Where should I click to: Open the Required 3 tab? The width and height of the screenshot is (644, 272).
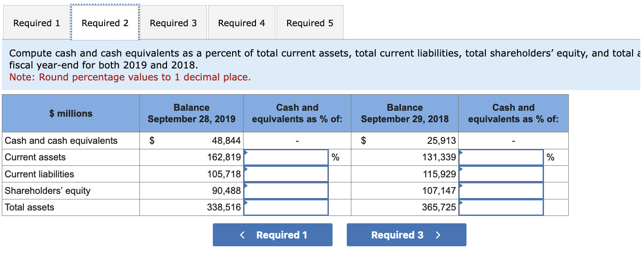[x=173, y=23]
